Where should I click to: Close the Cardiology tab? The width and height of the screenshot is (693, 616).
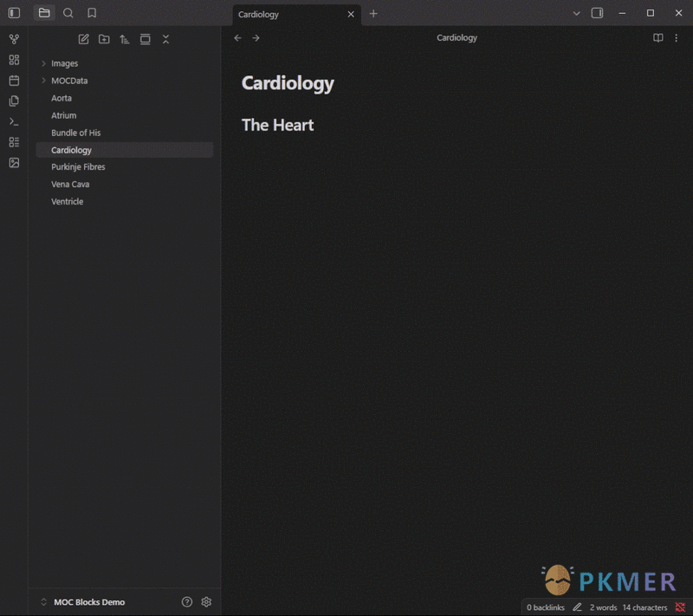pyautogui.click(x=351, y=14)
